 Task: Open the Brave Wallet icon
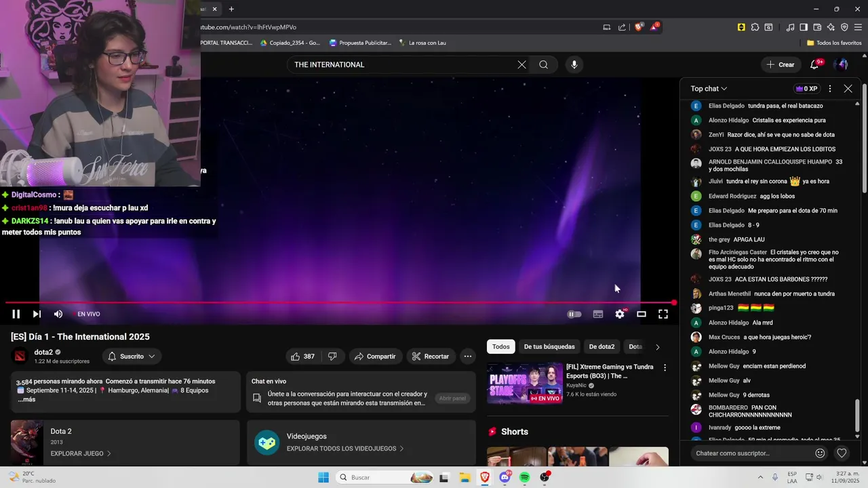click(x=817, y=27)
